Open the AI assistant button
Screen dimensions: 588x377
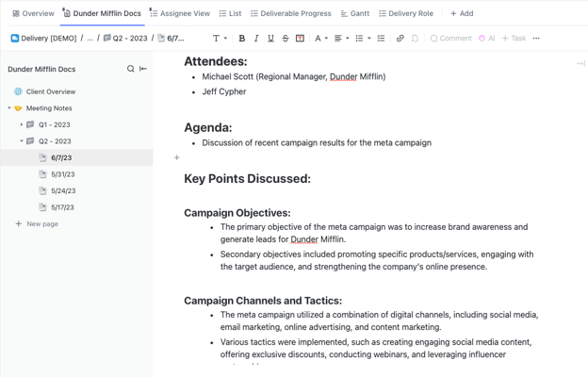click(487, 39)
